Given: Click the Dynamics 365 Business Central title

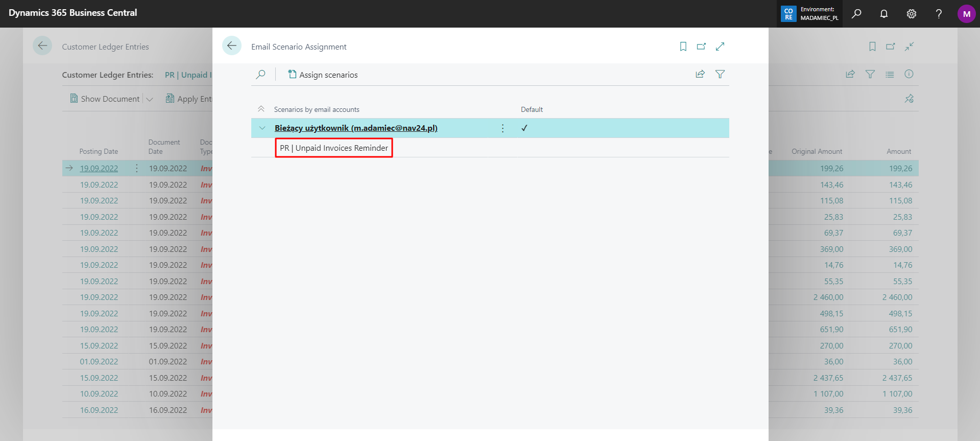Looking at the screenshot, I should (73, 13).
